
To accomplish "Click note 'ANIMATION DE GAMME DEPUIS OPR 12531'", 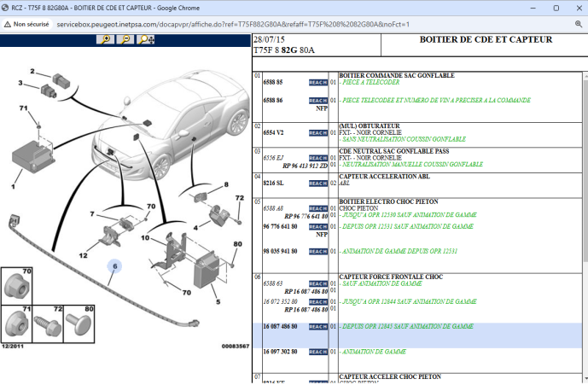I will [x=399, y=251].
